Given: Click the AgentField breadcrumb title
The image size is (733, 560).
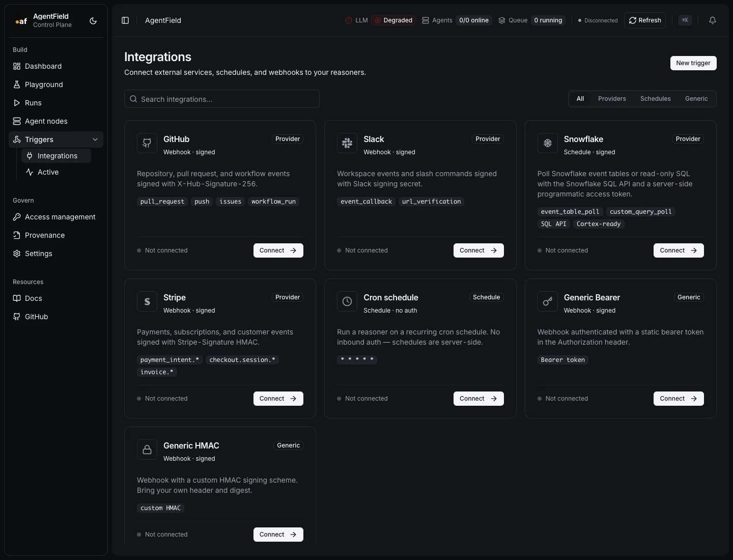Looking at the screenshot, I should coord(163,20).
